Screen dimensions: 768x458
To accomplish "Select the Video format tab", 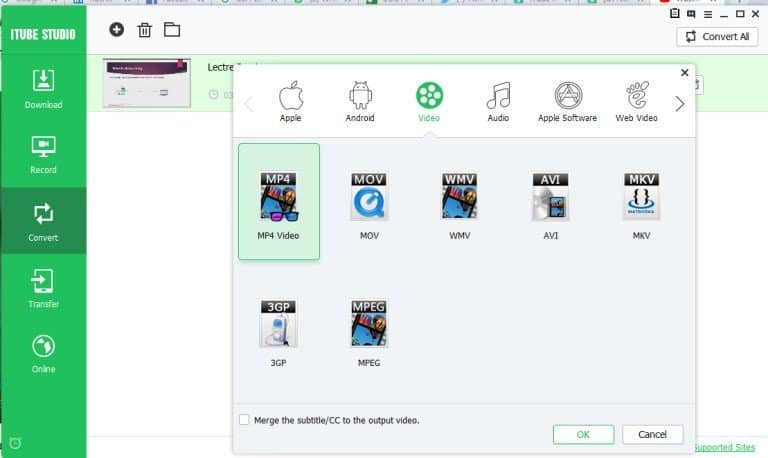I will (429, 101).
